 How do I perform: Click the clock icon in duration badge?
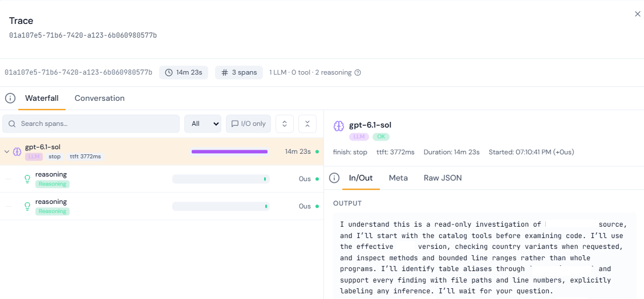tap(169, 72)
